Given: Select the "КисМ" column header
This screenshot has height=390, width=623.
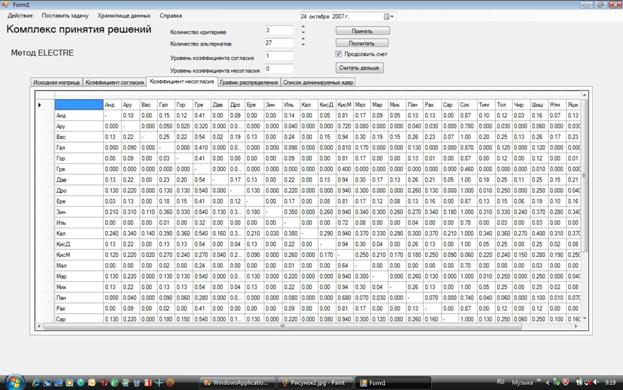Looking at the screenshot, I should (x=344, y=105).
